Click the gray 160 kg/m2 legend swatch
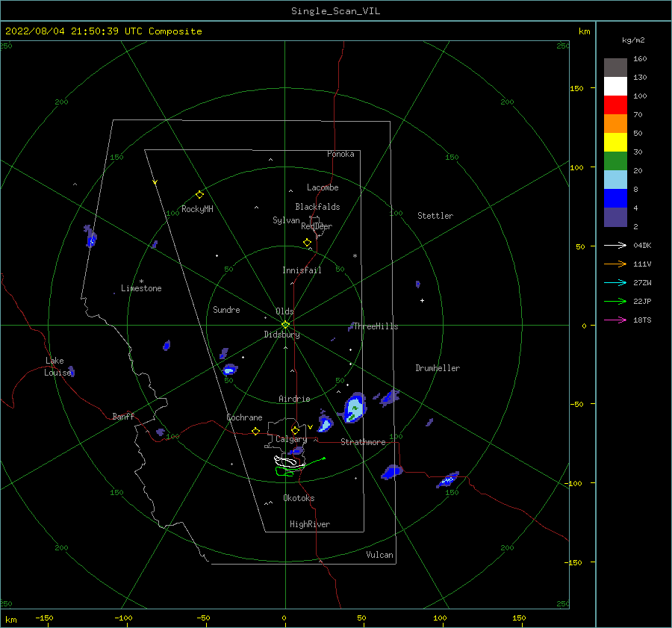Viewport: 672px width, 628px height. pos(615,67)
